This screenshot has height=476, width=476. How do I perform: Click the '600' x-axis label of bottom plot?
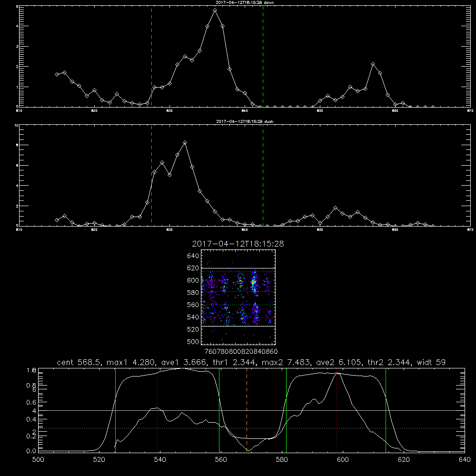click(343, 460)
